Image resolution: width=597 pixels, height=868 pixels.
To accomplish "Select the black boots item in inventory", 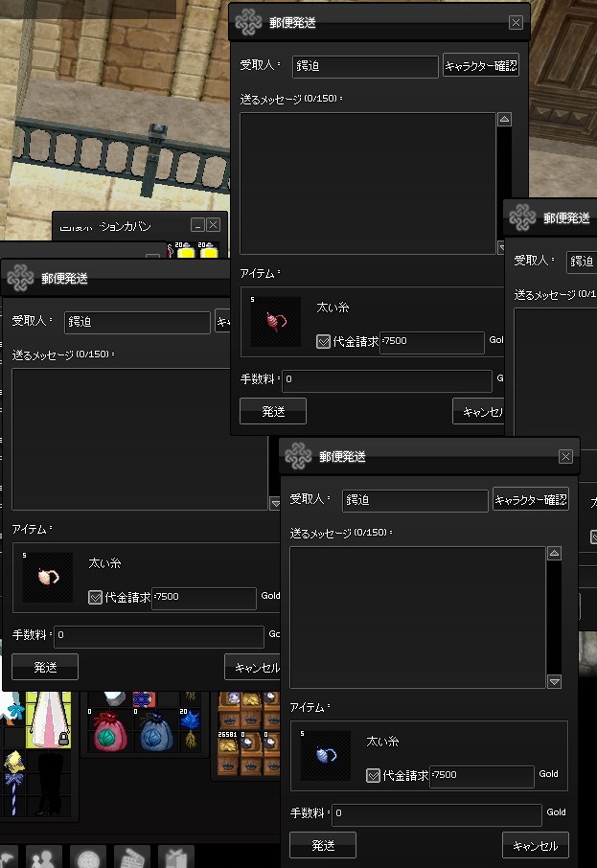I will click(50, 783).
